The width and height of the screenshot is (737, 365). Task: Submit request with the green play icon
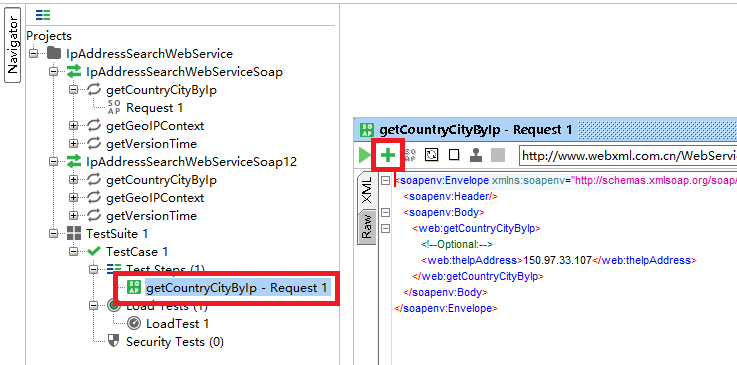point(364,155)
